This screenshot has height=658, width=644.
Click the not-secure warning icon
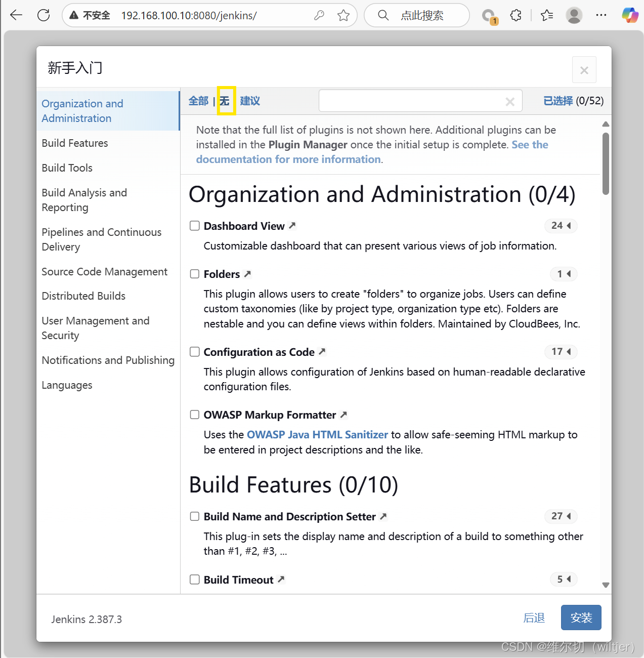click(74, 15)
